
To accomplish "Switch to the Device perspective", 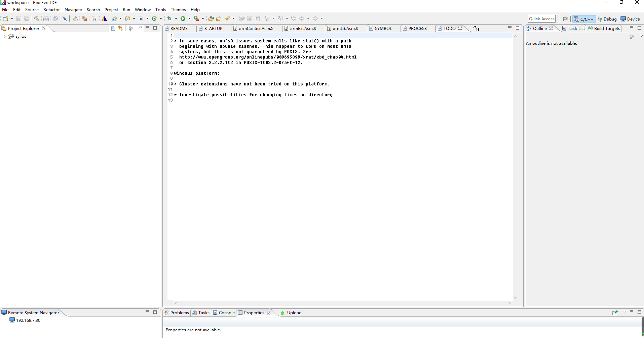I will click(630, 19).
